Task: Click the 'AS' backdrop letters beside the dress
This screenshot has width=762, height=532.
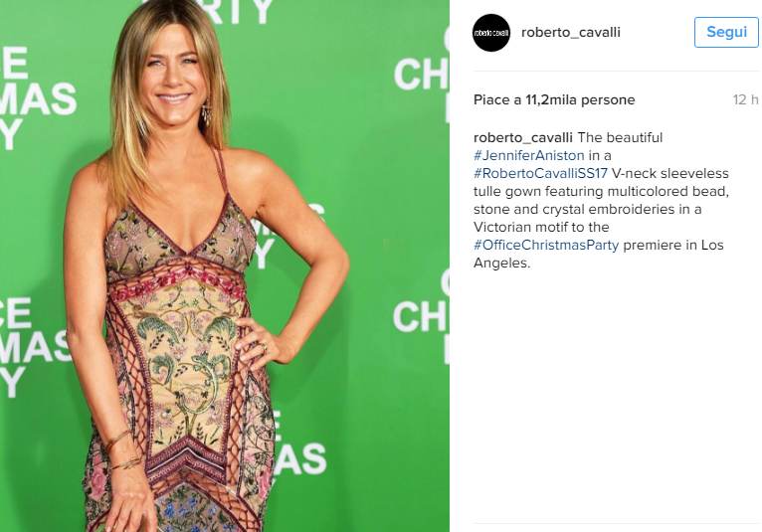Action: 299,458
